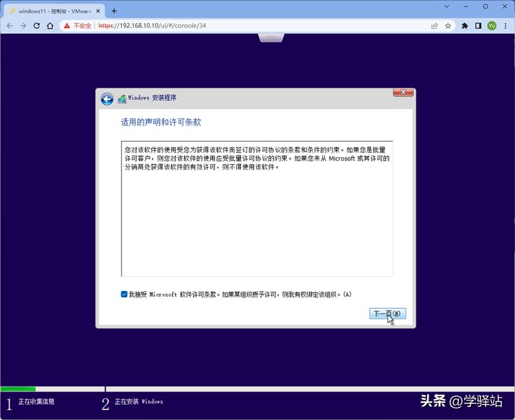Open the side panel icon in Chrome toolbar
The image size is (515, 420).
pyautogui.click(x=478, y=26)
